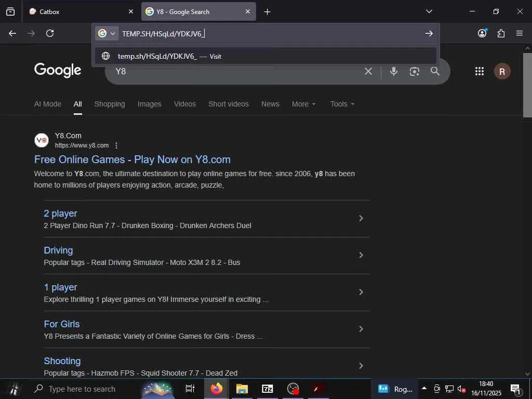Click the Google search magnifier icon

click(435, 71)
